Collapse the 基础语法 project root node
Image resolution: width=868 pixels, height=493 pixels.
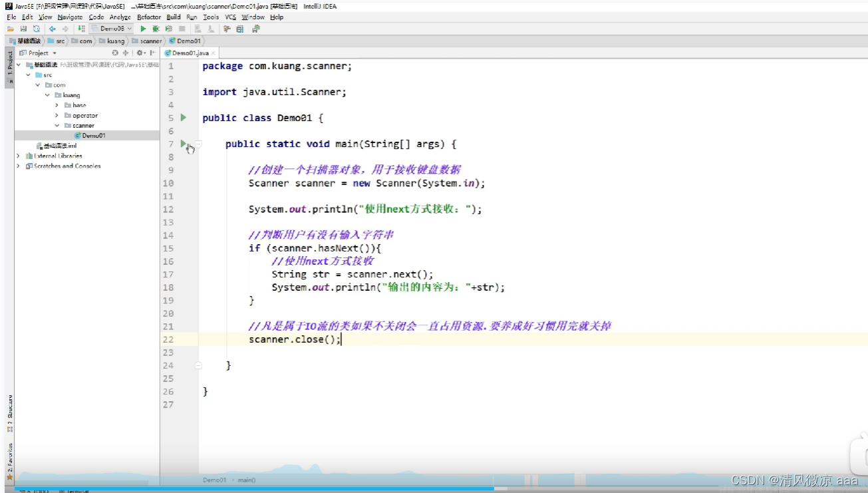tap(19, 65)
